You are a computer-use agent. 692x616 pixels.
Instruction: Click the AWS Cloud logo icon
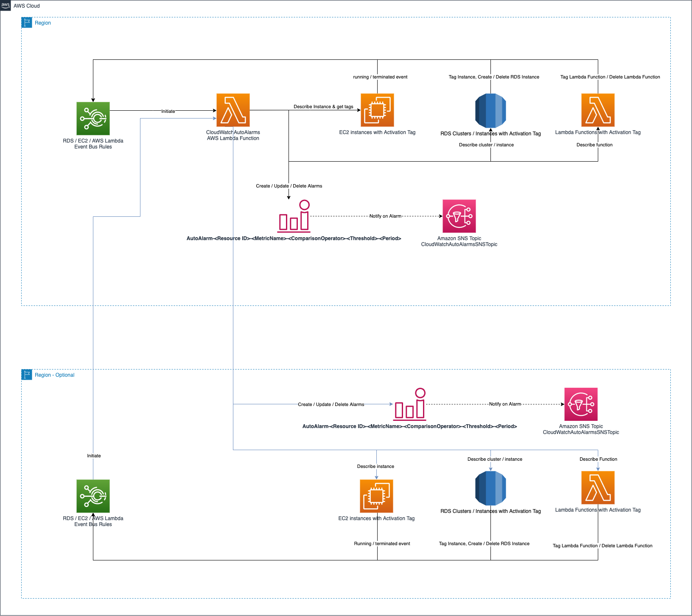(6, 6)
